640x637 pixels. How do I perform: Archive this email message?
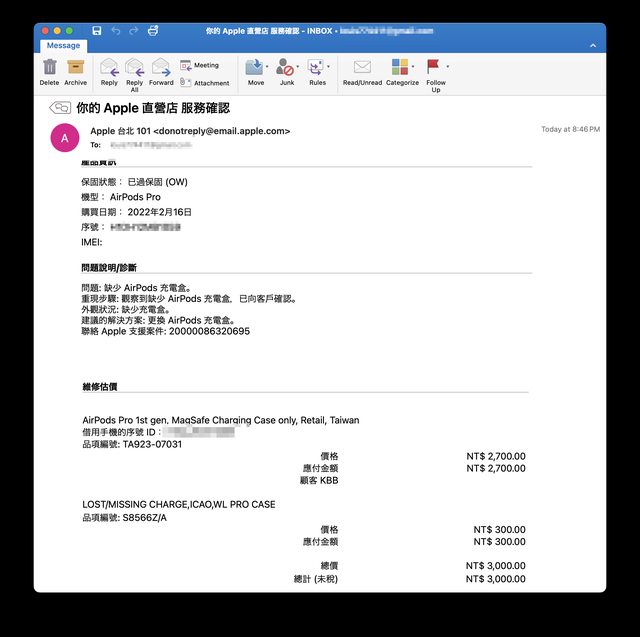coord(75,68)
